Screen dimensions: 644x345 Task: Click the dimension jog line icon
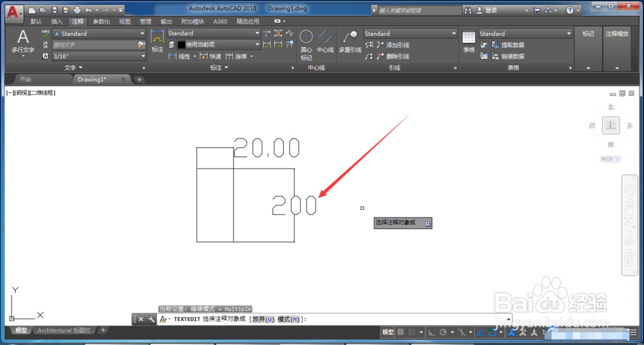[290, 33]
